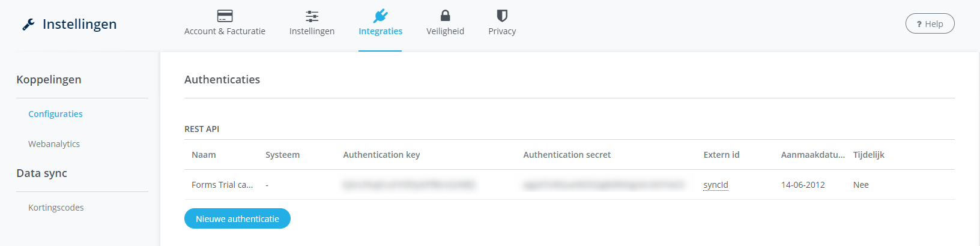Sort by the Naam column header

(204, 155)
